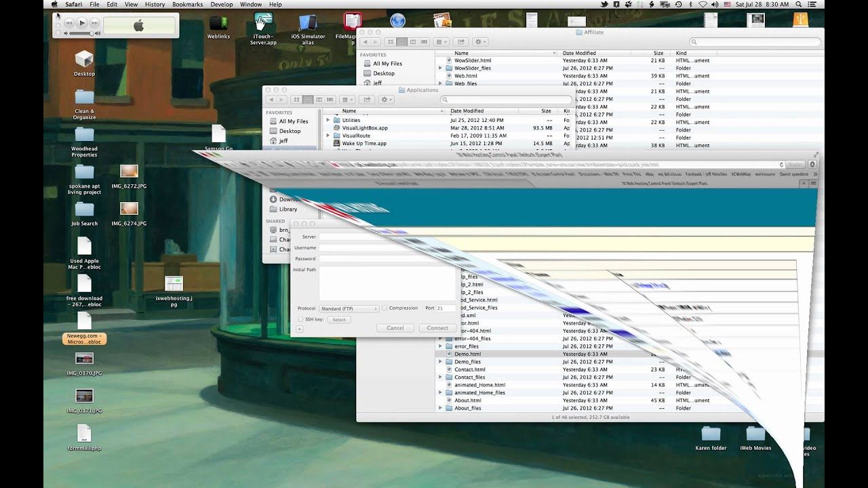Select the IMG_6274.JPG desktop file
This screenshot has height=488, width=868.
click(x=129, y=213)
